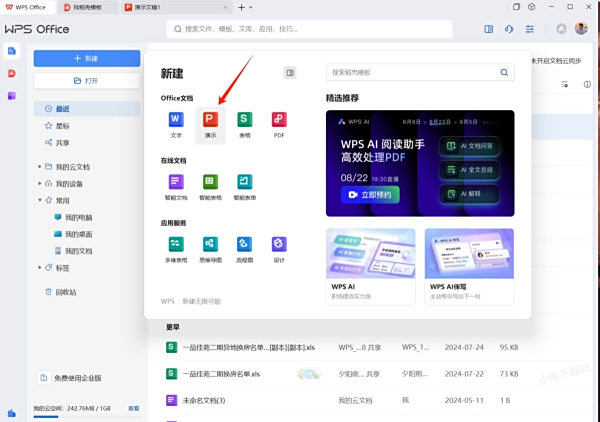Launch the 流程图 flowchart app
Screen dimensions: 600x422
pyautogui.click(x=245, y=249)
